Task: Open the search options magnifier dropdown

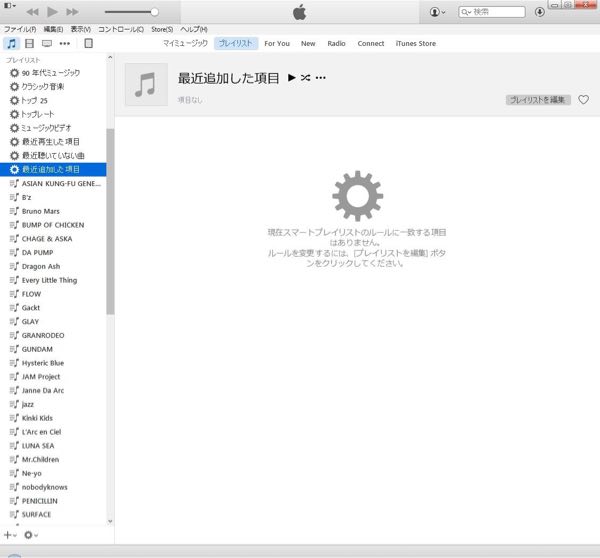Action: pyautogui.click(x=466, y=12)
